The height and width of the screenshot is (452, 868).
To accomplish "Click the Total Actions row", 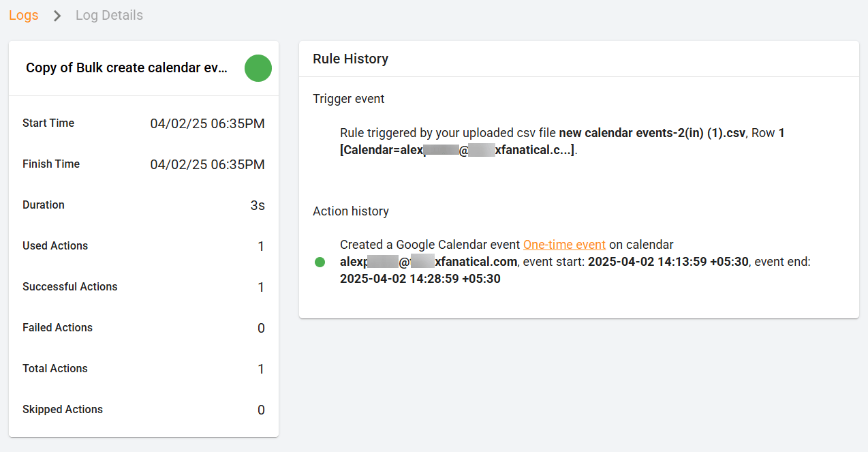I will click(x=143, y=368).
